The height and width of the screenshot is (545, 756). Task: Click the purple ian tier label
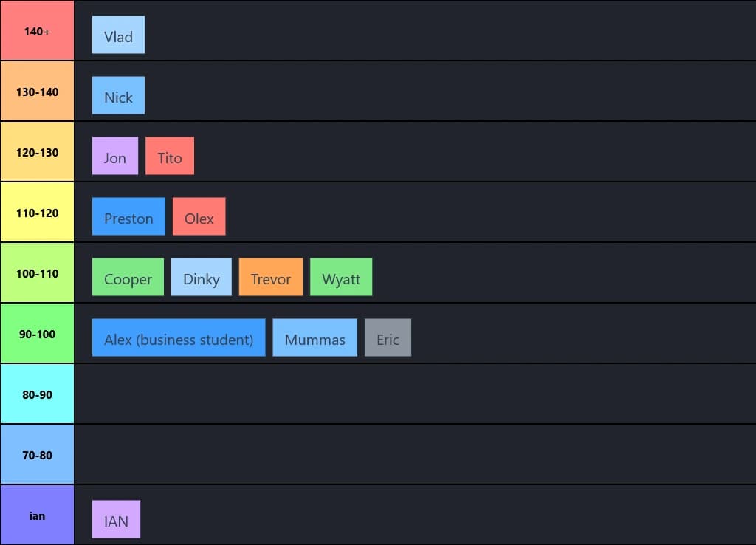coord(37,515)
